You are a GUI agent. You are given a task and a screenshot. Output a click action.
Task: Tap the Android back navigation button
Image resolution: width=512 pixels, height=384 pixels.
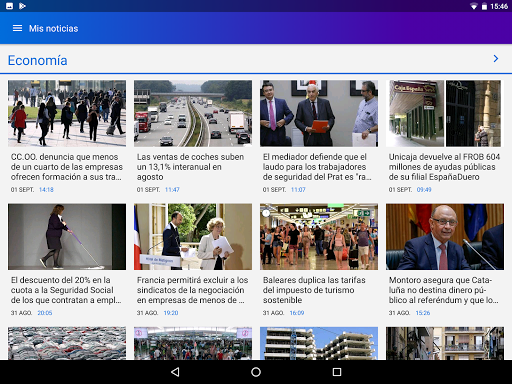175,372
